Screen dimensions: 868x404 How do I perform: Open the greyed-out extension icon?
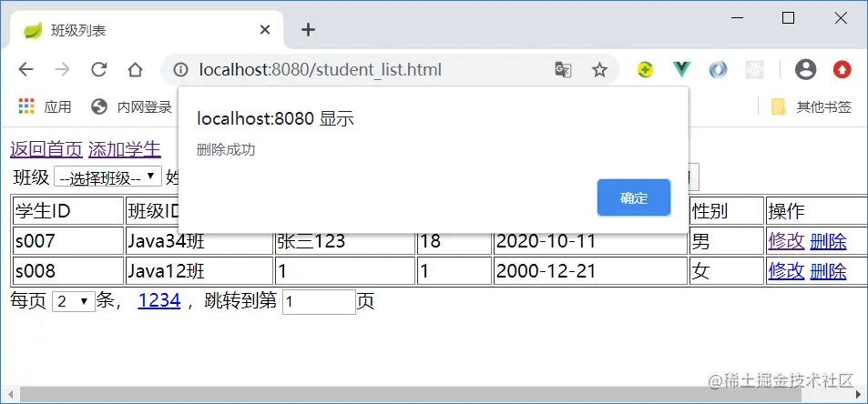pos(754,70)
